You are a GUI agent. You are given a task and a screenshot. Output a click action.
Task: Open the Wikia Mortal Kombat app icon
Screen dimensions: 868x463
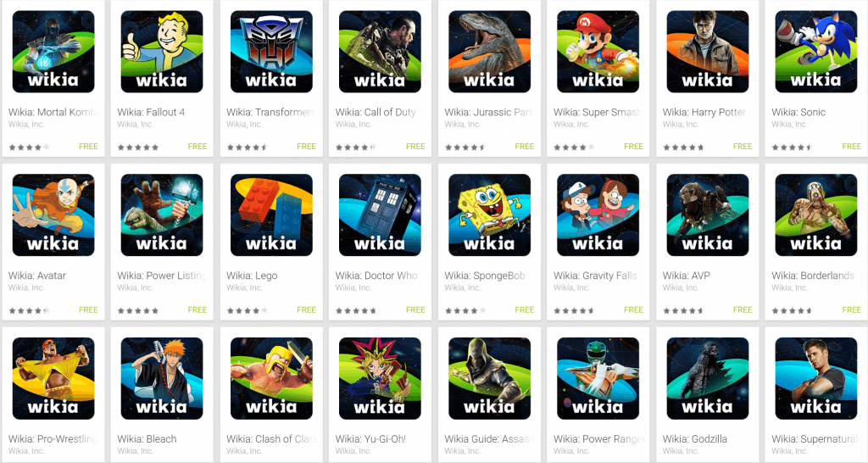[x=53, y=52]
